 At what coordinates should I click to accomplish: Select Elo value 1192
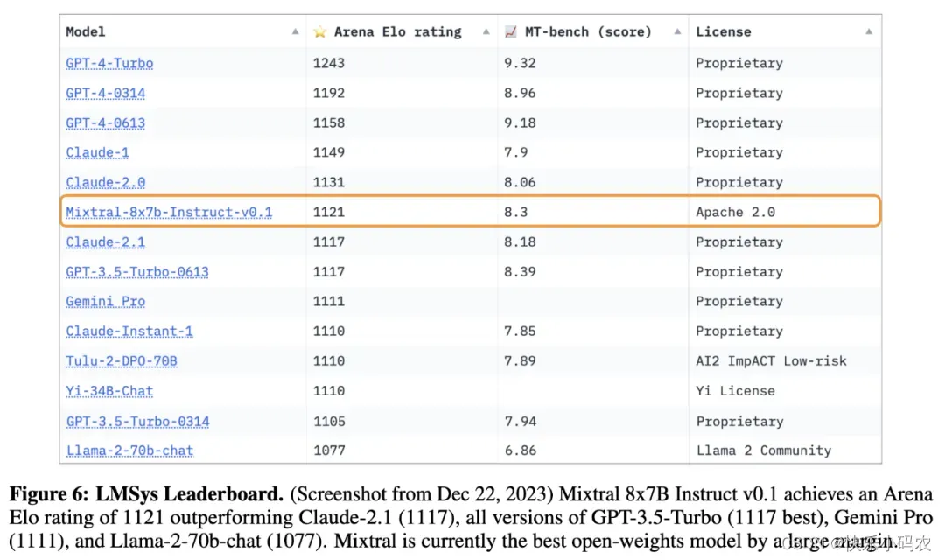pos(329,94)
